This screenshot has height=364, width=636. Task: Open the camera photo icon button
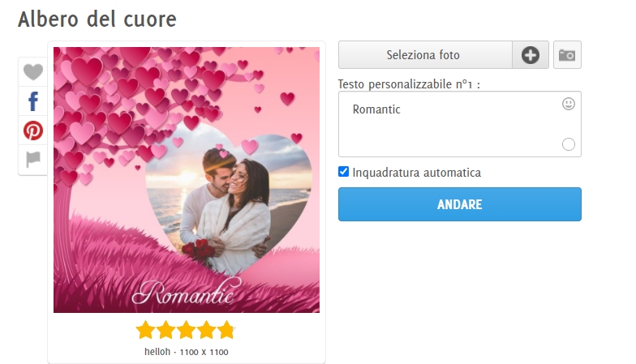[x=567, y=55]
